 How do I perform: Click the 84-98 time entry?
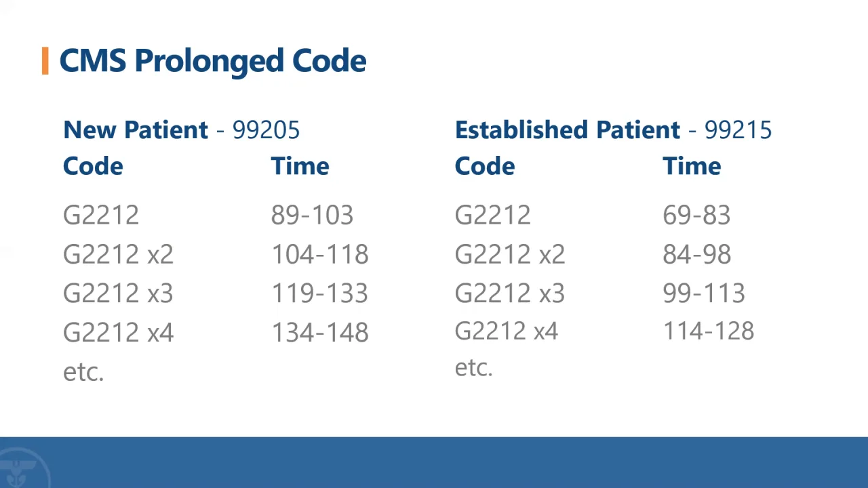point(696,255)
